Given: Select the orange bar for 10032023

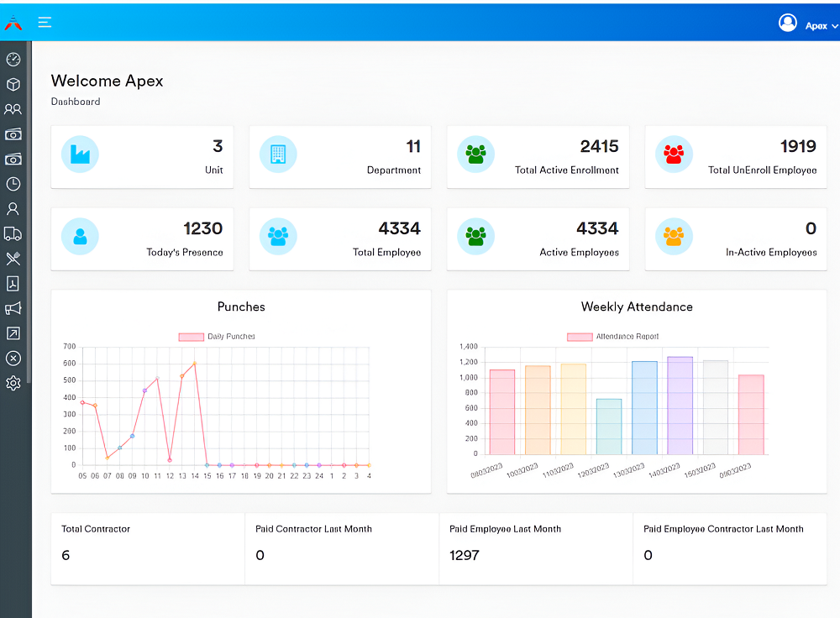Looking at the screenshot, I should click(538, 411).
